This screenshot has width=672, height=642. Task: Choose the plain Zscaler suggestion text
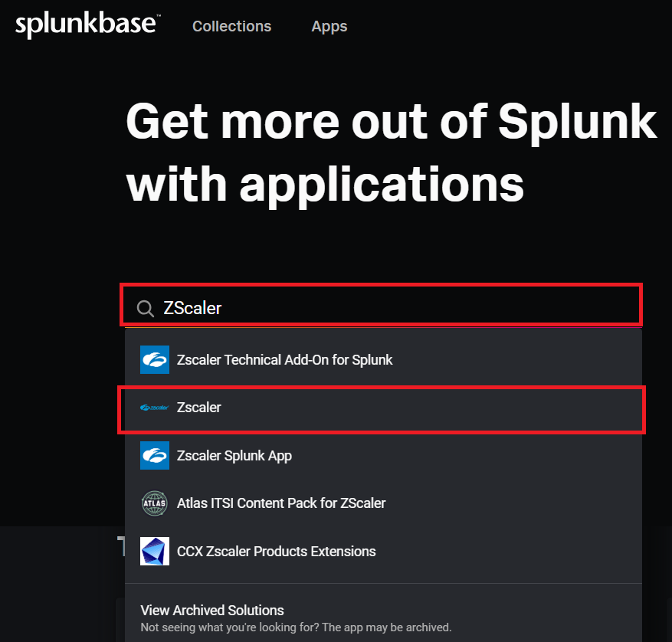[198, 408]
